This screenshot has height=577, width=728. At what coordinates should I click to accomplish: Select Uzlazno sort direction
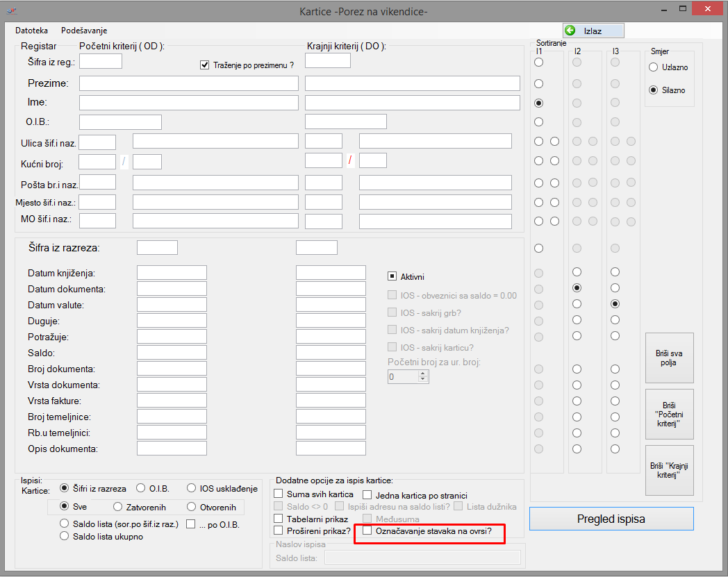(x=653, y=67)
